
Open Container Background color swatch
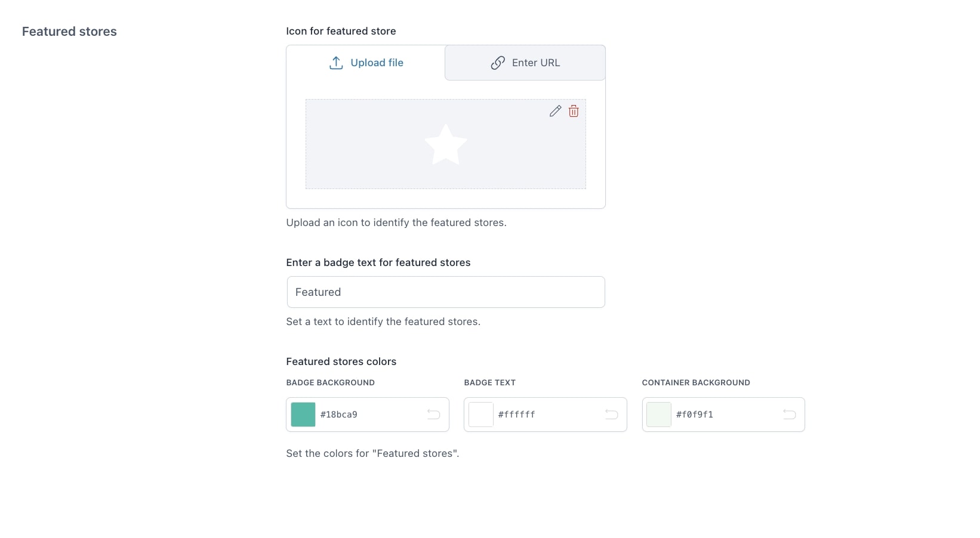[659, 415]
